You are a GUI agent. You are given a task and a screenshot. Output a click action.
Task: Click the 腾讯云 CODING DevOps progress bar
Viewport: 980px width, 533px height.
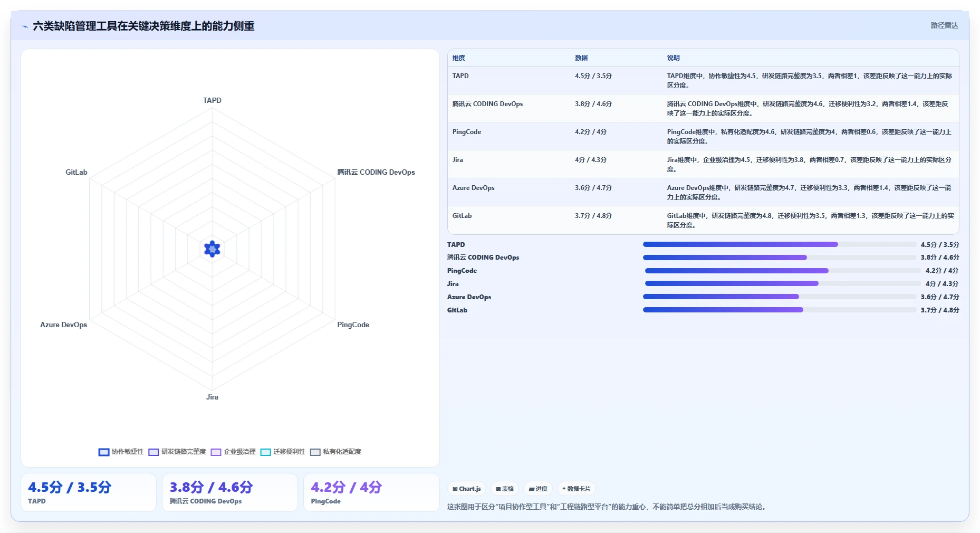pos(780,258)
